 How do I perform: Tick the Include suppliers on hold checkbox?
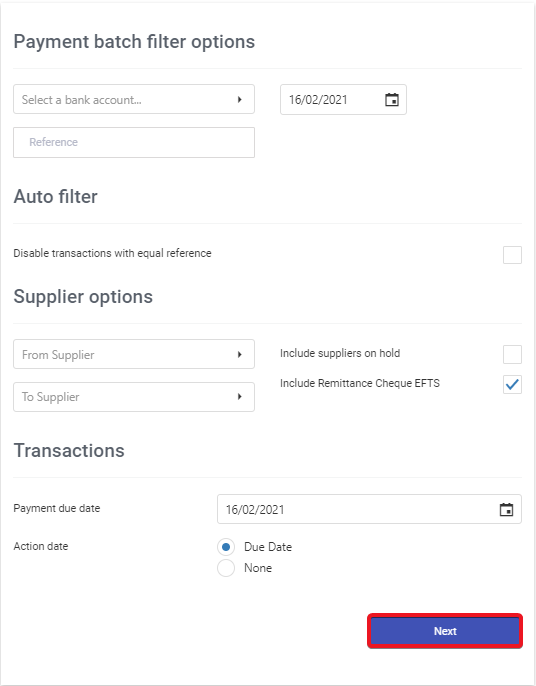point(512,354)
